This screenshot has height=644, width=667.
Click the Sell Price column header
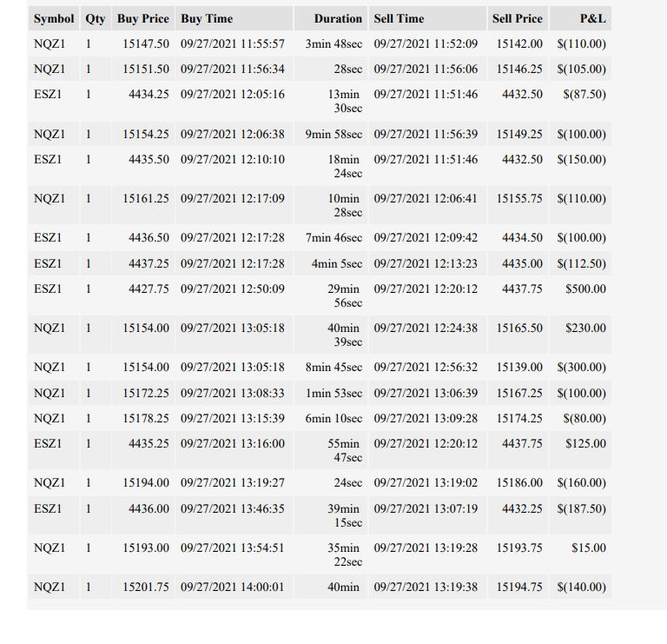tap(518, 19)
